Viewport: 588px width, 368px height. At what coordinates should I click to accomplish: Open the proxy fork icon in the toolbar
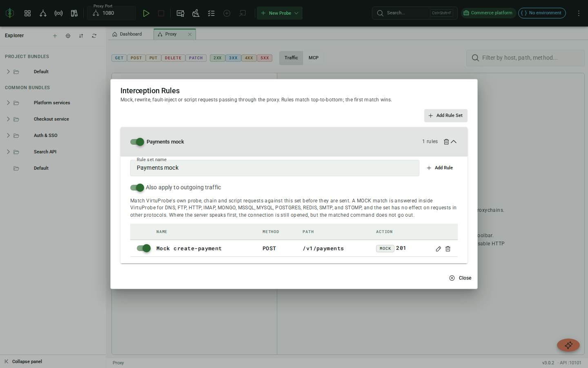43,13
